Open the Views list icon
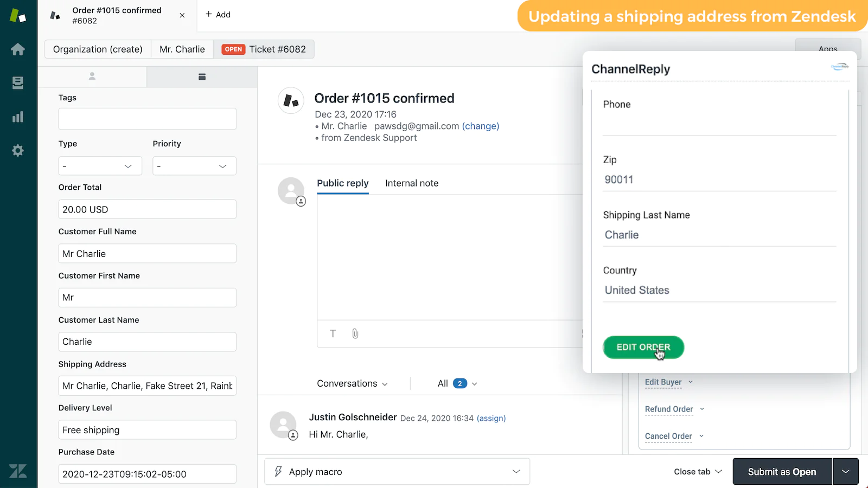This screenshot has height=488, width=868. click(x=18, y=83)
